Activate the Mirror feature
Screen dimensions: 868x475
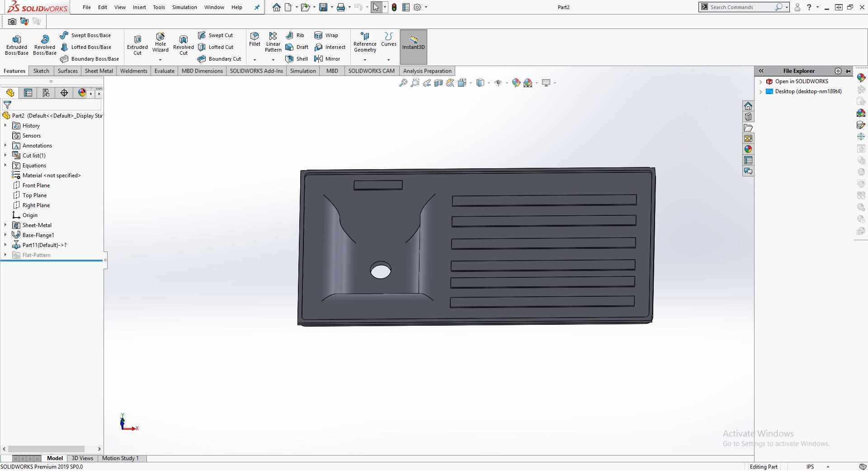coord(327,59)
